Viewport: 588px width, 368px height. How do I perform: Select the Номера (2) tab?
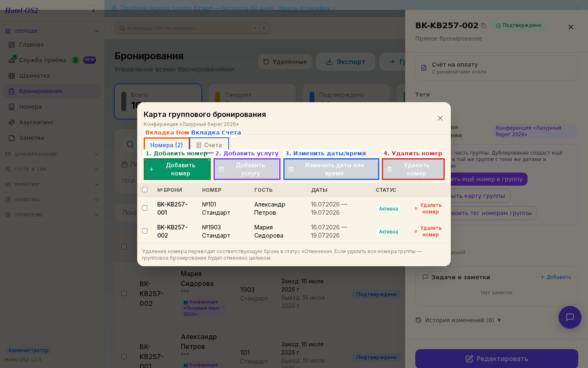point(167,145)
